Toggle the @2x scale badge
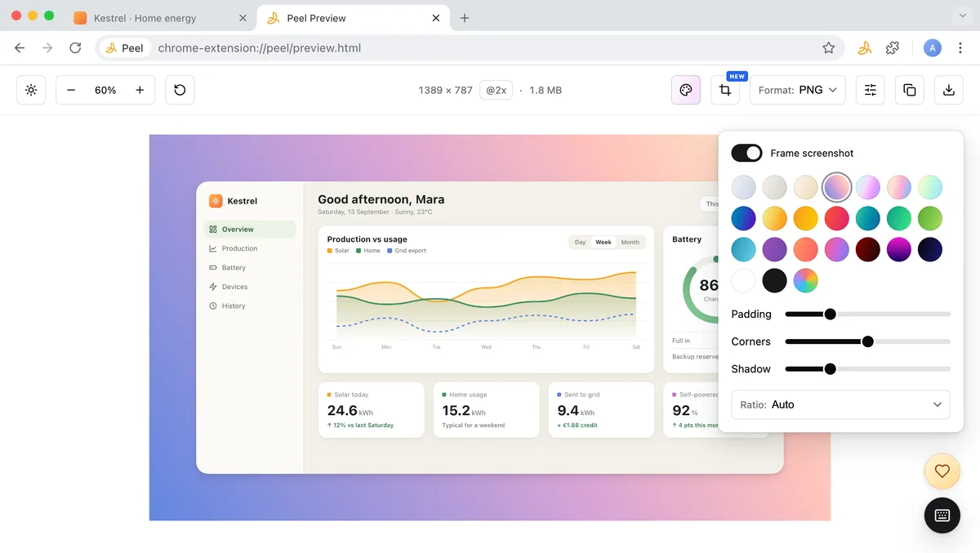The width and height of the screenshot is (980, 553). (x=496, y=90)
